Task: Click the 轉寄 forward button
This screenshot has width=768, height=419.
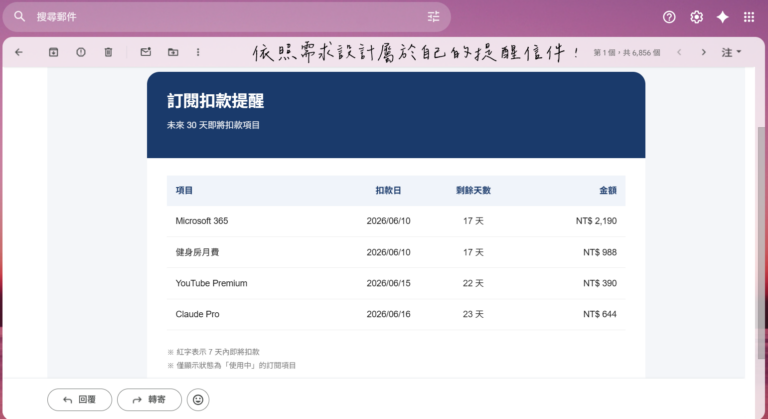Action: tap(149, 400)
